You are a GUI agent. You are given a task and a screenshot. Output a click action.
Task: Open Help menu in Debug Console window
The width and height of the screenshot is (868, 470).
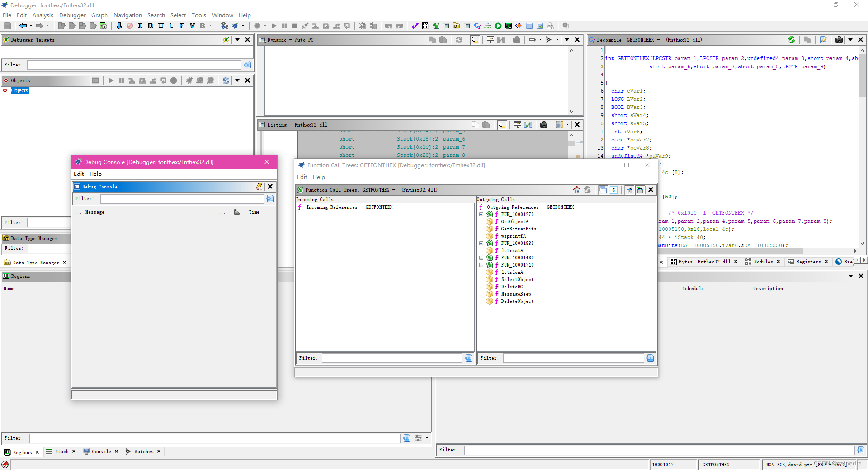click(x=95, y=174)
